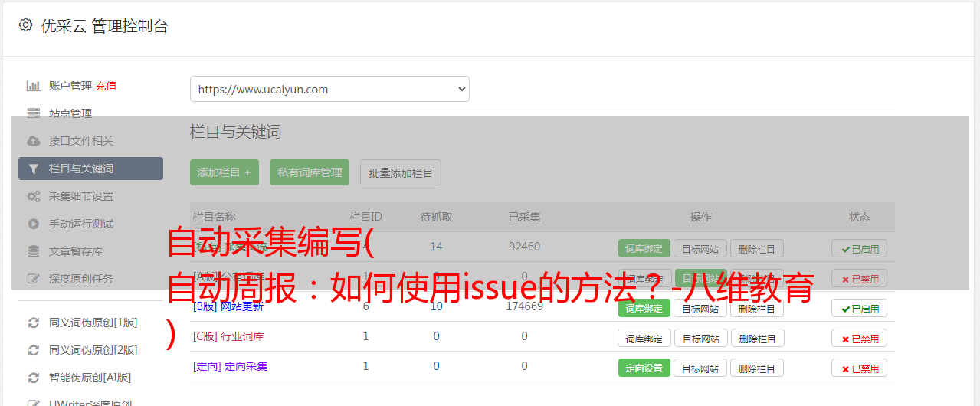Click 删除栏目 for [定向] 定向采集
This screenshot has height=406, width=980.
click(757, 368)
